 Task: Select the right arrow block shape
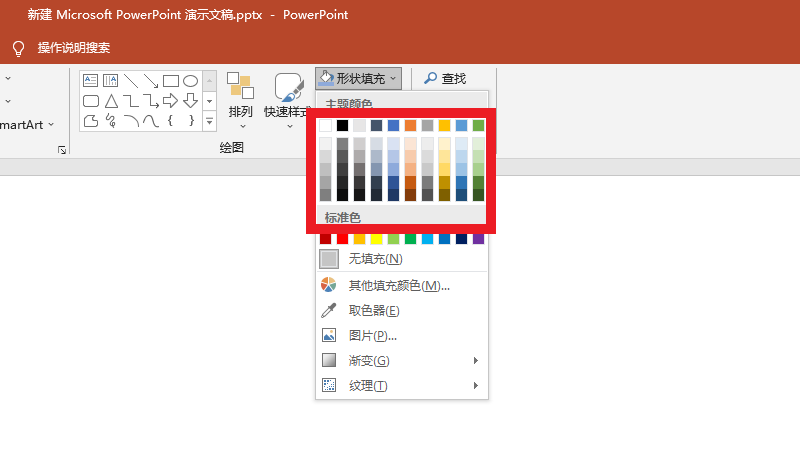pos(170,101)
